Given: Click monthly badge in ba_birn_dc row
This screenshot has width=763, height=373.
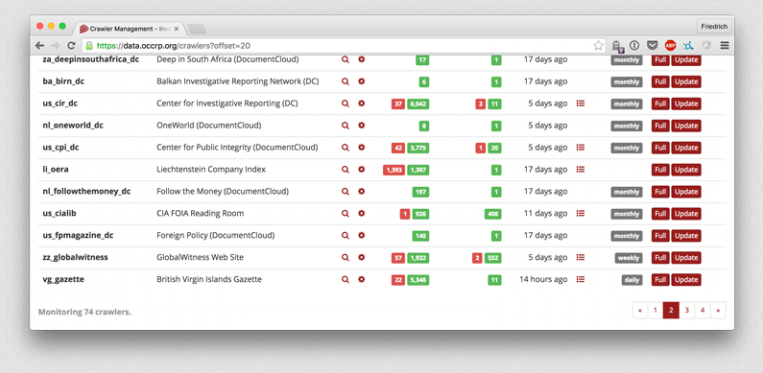Looking at the screenshot, I should click(x=626, y=82).
